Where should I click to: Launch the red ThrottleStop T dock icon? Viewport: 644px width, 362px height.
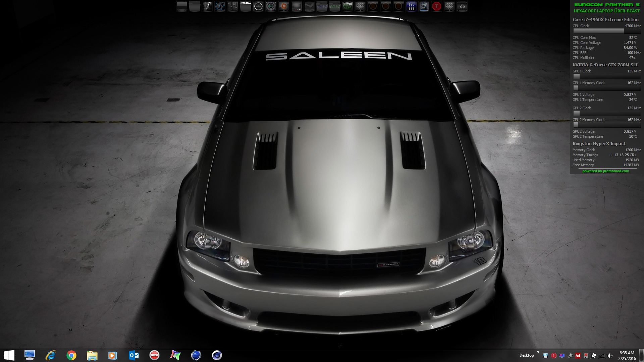437,6
